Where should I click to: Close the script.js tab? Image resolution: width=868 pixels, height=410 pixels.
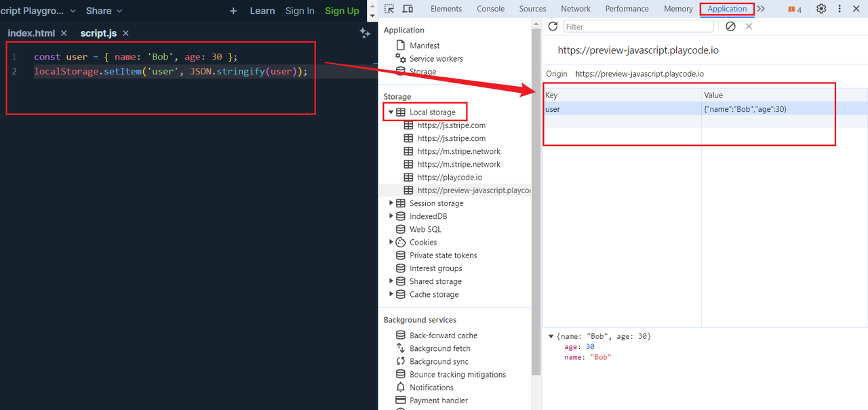coord(125,33)
